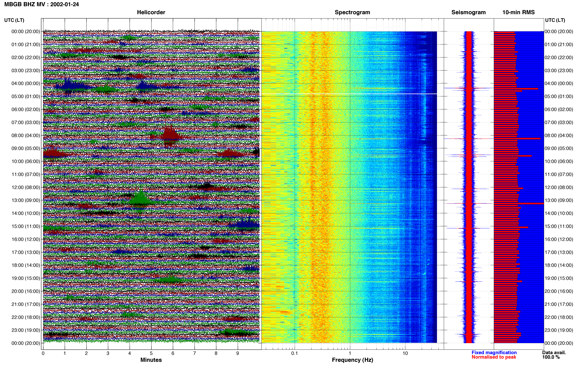This screenshot has height=368, width=588.
Task: Click left axis time label 08:00 (04:00)
Action: [26, 135]
